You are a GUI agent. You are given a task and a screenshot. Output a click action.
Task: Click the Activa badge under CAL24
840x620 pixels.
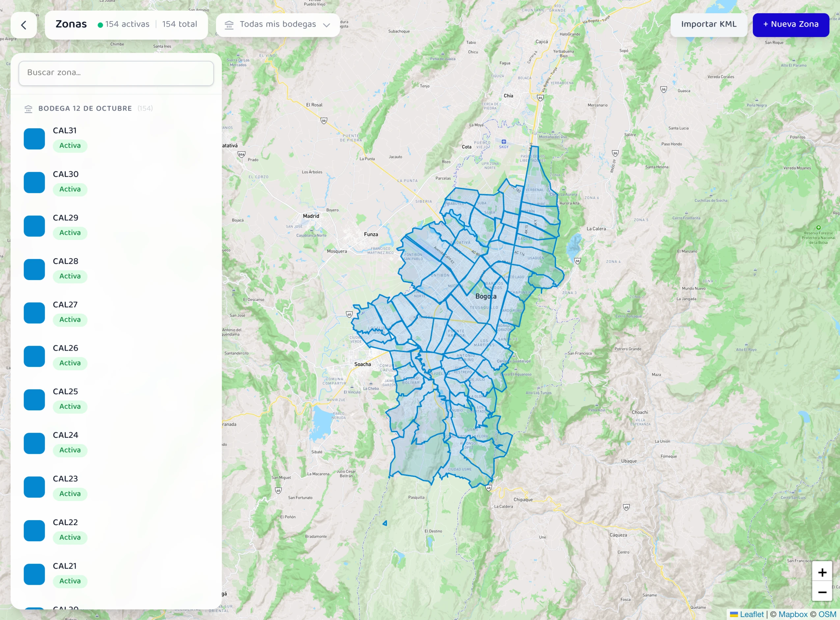point(70,450)
